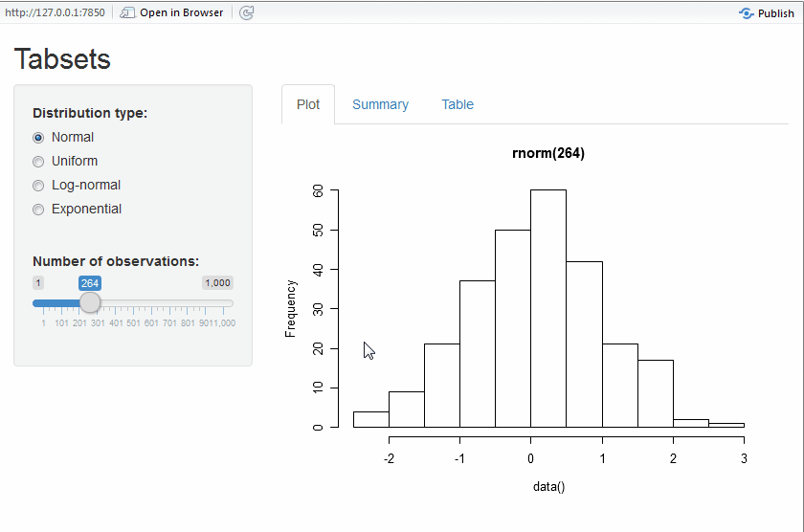The image size is (804, 532).
Task: Click the tallest histogram bar
Action: tap(548, 306)
